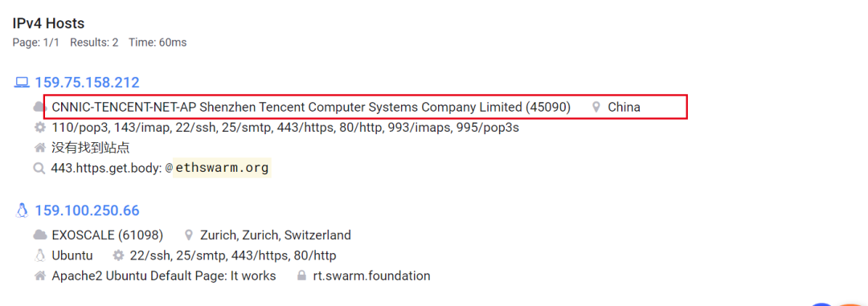
Task: Click the Tencent Computer Systems ASN text
Action: pos(311,107)
